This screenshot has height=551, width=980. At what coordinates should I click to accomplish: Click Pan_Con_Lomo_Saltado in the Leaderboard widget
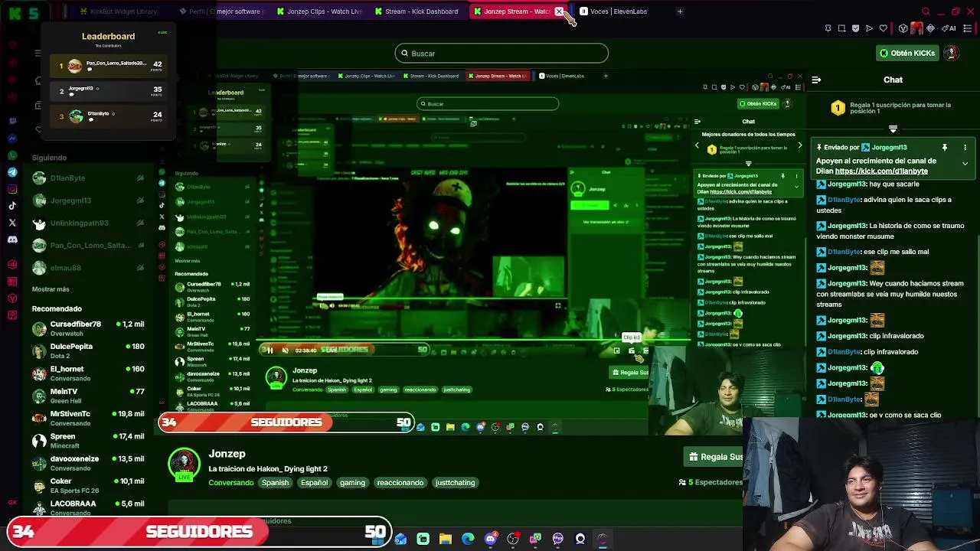(109, 66)
